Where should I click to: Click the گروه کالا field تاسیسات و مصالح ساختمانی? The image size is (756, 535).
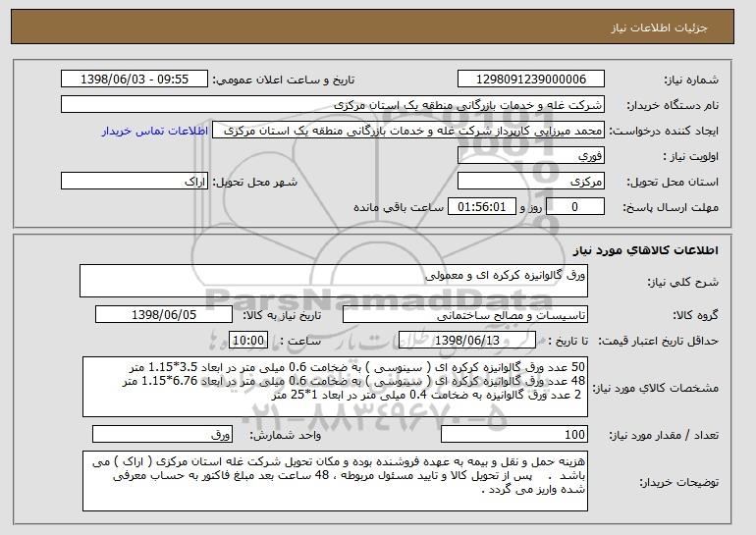(x=465, y=315)
